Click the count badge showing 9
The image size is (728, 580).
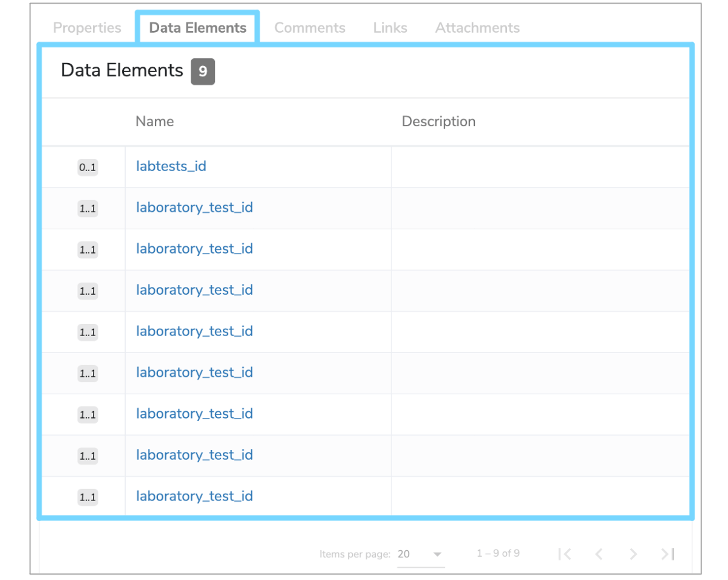pyautogui.click(x=203, y=72)
